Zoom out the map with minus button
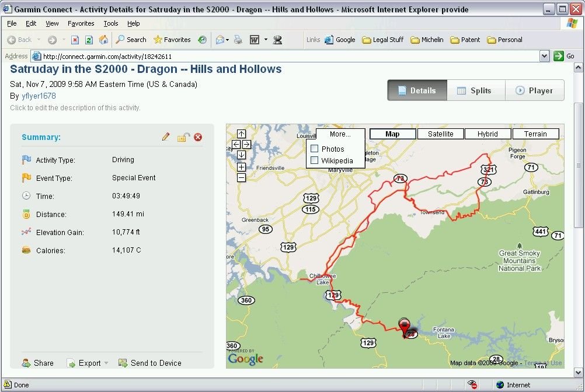Viewport: 585px width, 392px height. pyautogui.click(x=241, y=177)
